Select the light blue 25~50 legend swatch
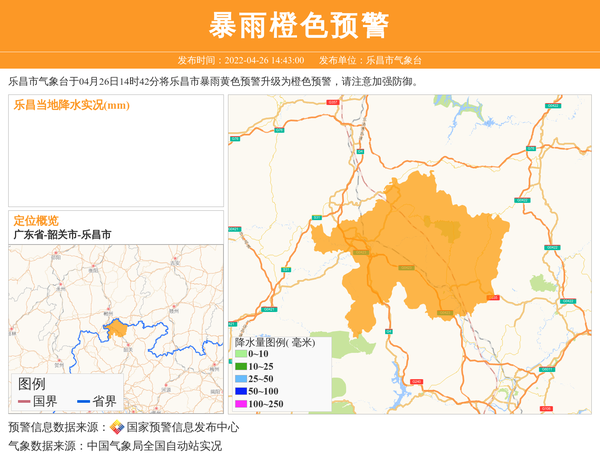The width and height of the screenshot is (600, 471). coord(241,379)
